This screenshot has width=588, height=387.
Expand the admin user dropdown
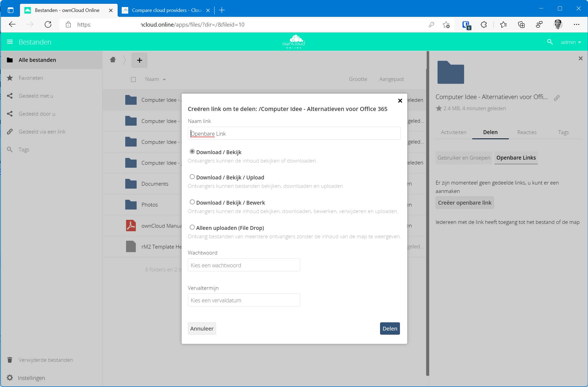click(571, 42)
